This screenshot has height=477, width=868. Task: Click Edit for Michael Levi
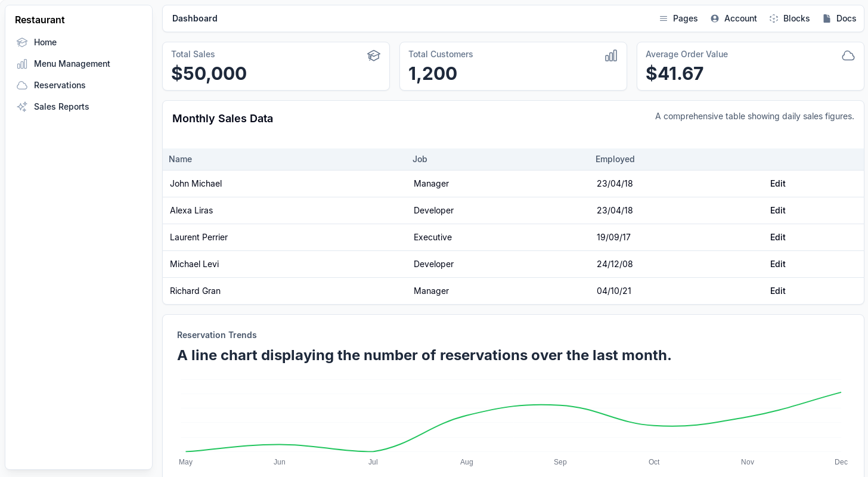point(777,264)
